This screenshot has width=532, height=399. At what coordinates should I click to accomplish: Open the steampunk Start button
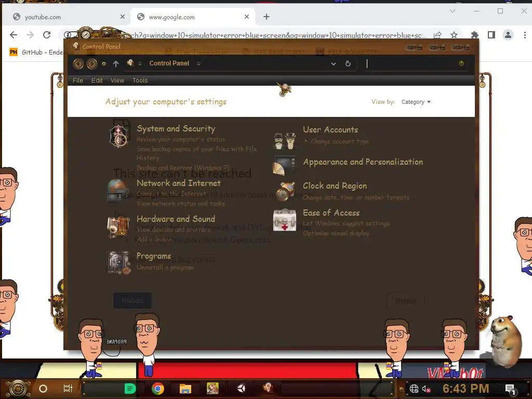[x=18, y=389]
